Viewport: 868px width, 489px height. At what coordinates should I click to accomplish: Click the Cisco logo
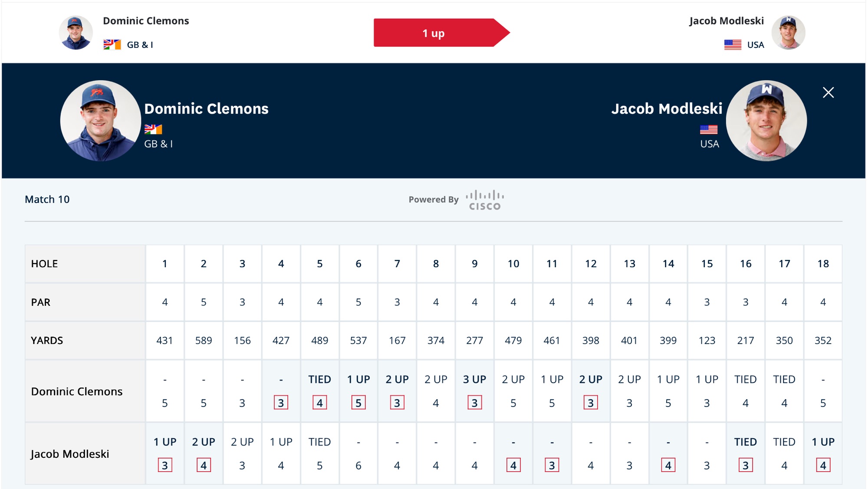click(x=485, y=200)
